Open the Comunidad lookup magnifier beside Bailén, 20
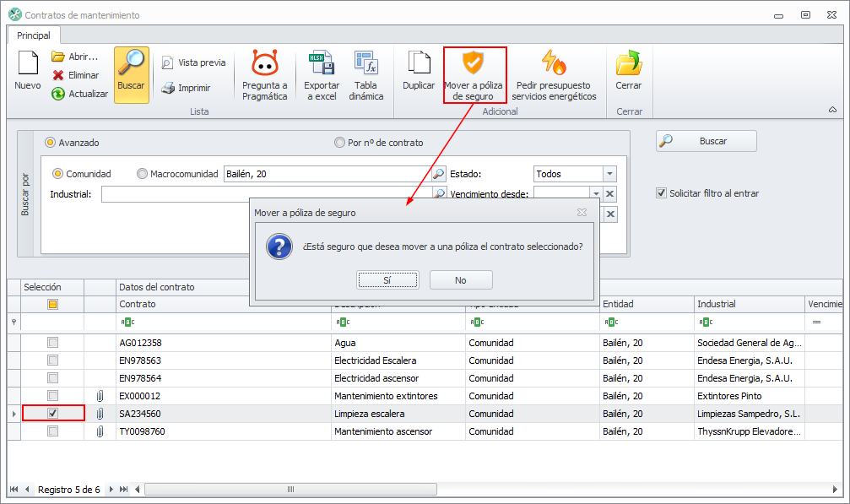Image resolution: width=850 pixels, height=504 pixels. click(438, 174)
